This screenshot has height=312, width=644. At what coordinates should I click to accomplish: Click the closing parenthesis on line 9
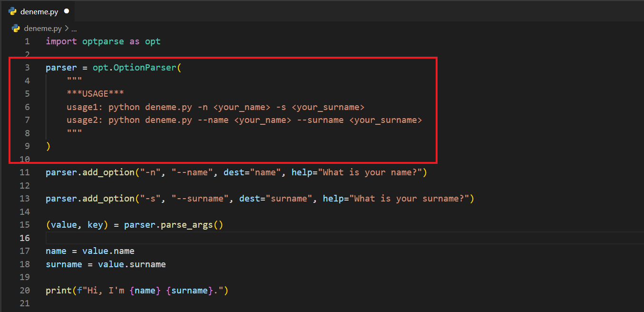coord(48,146)
